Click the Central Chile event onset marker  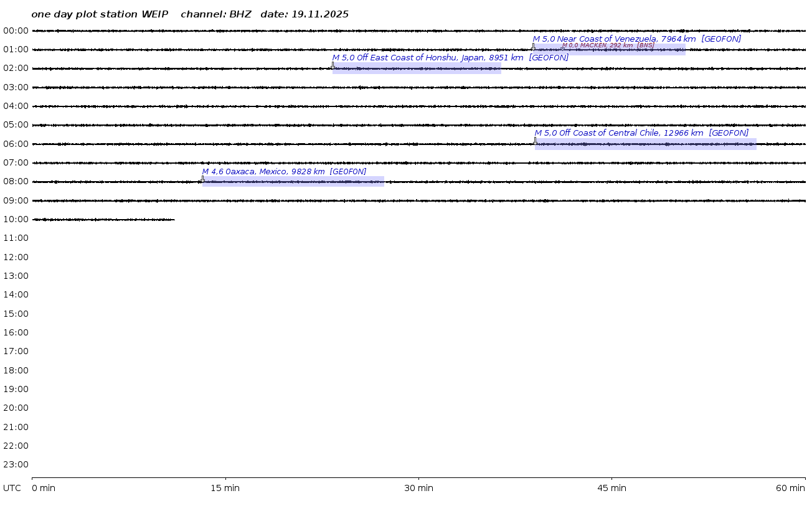click(x=535, y=141)
